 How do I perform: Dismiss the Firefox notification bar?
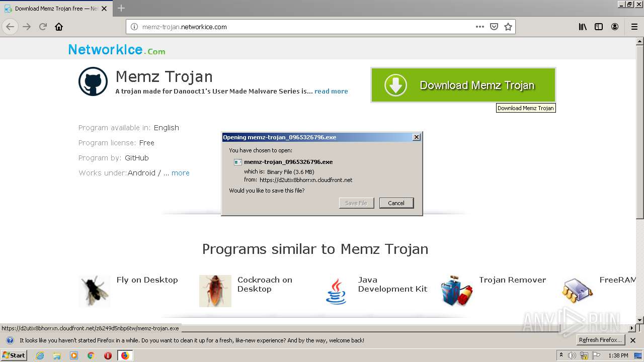click(633, 340)
